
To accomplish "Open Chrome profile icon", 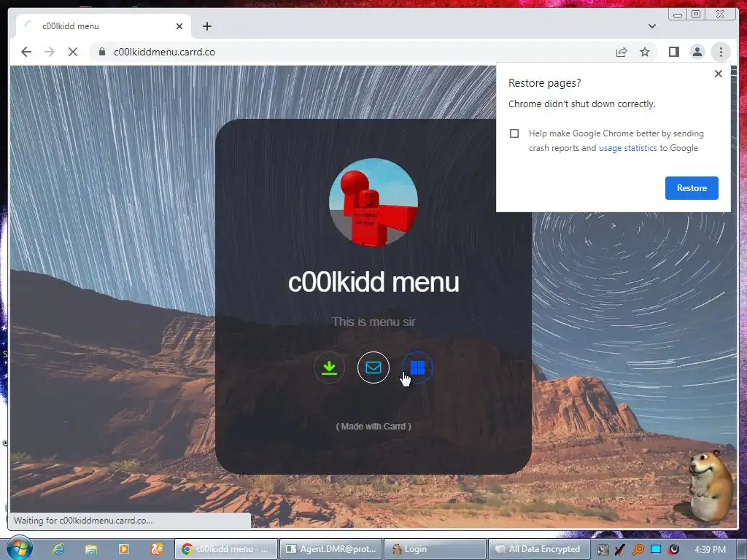I will point(697,52).
